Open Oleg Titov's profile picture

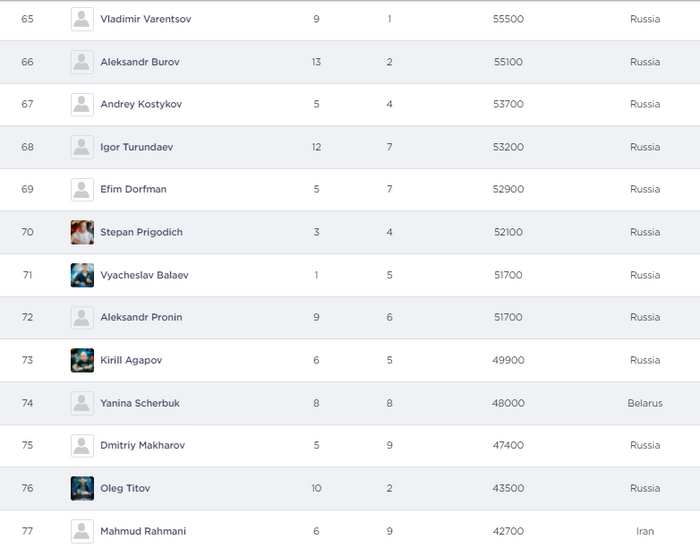point(82,488)
